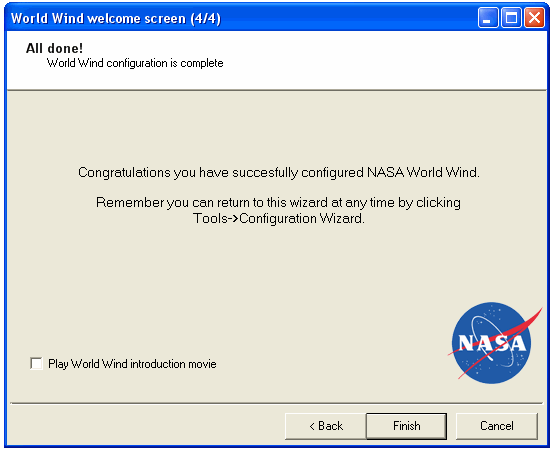Cancel the World Wind welcome wizard
Viewport: 553px width, 452px height.
pyautogui.click(x=497, y=426)
